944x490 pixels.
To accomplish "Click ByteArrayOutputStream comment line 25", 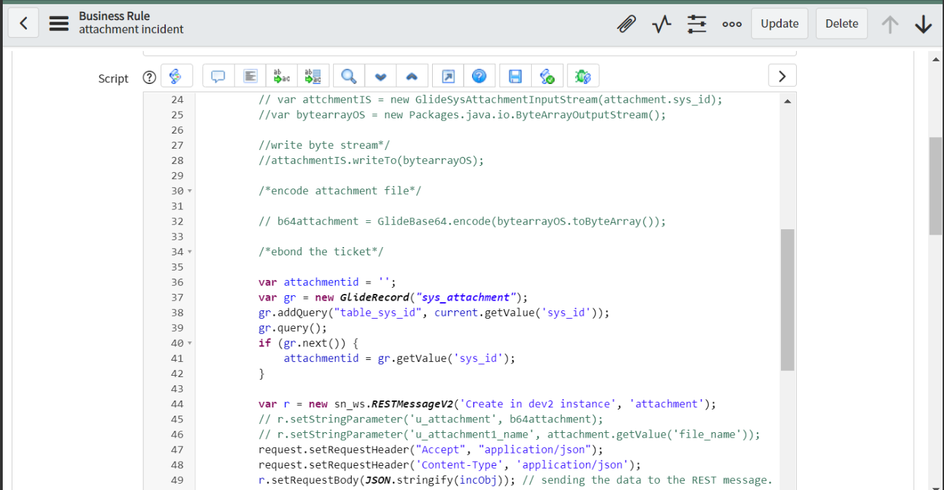I will click(x=462, y=115).
